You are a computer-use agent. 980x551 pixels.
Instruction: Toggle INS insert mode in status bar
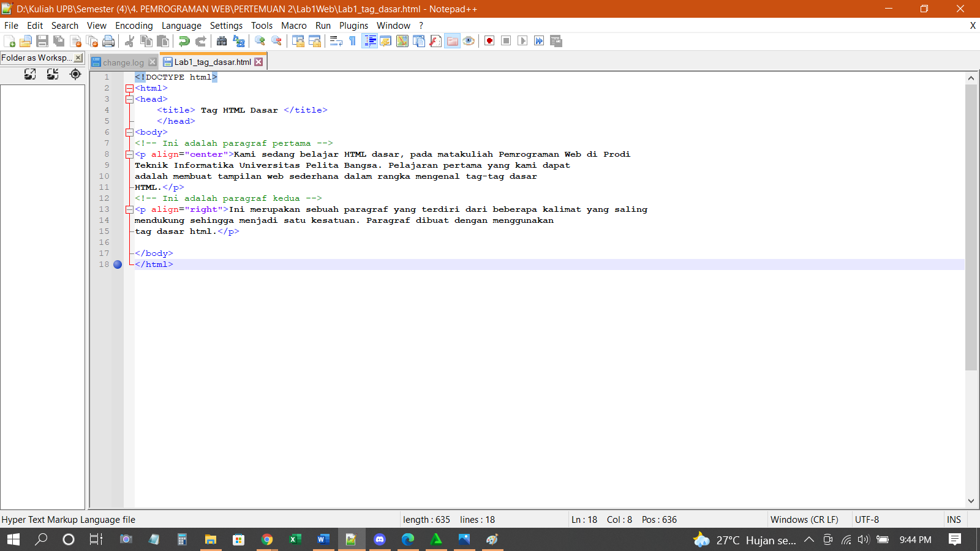pos(954,520)
